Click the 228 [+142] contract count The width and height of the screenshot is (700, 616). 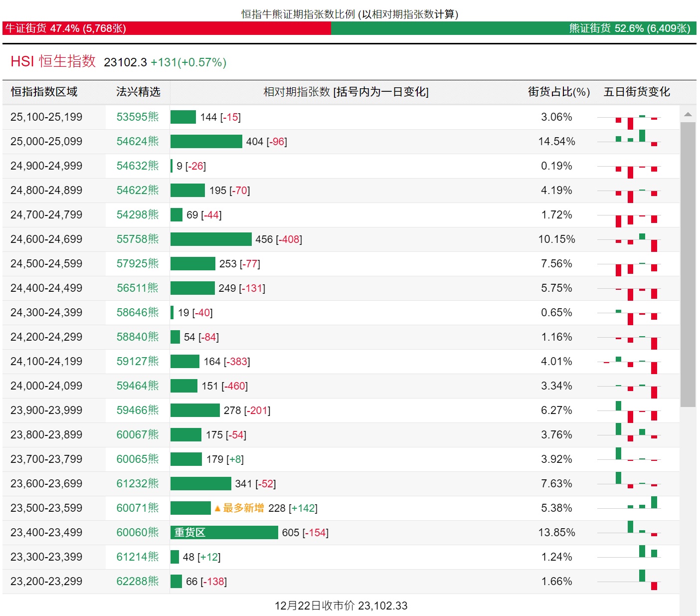point(293,508)
